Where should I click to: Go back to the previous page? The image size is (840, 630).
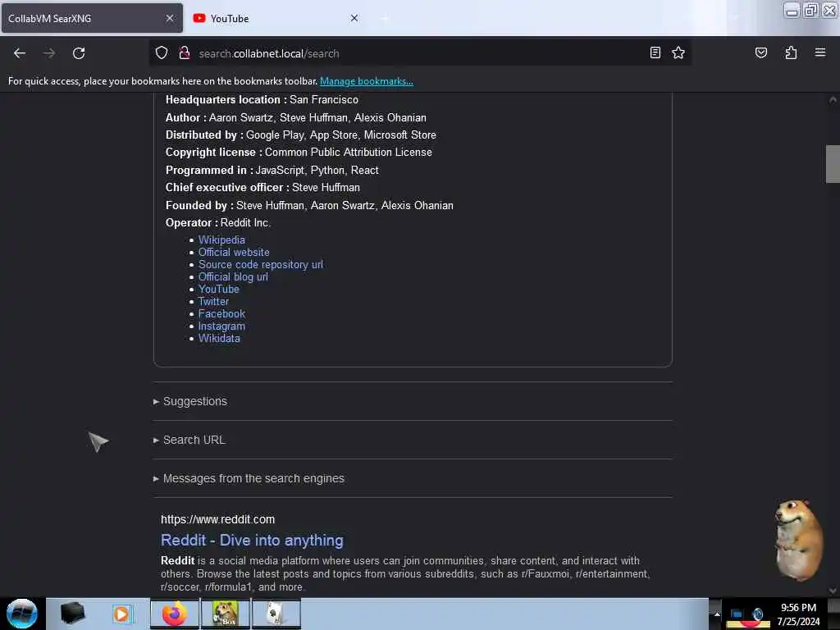20,53
